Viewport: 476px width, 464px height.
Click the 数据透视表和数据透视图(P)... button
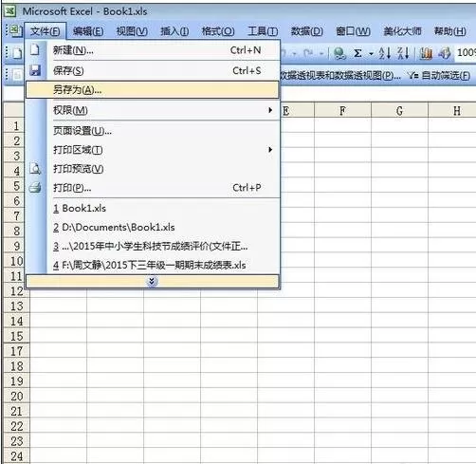pyautogui.click(x=340, y=75)
